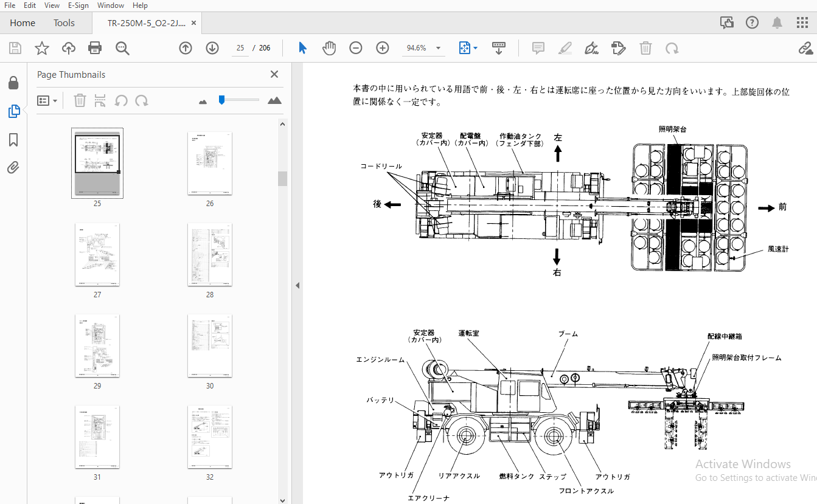Open the apps grid icon
The image size is (817, 504).
(802, 22)
